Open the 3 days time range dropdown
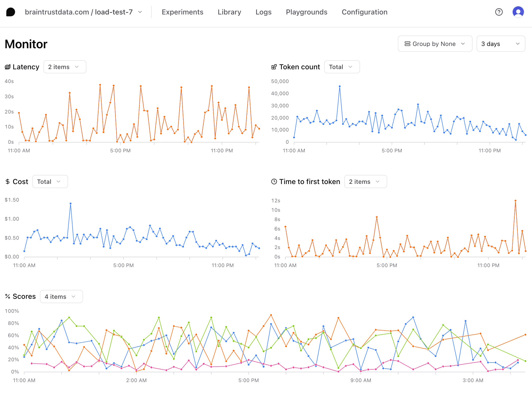Viewport: 532px width, 394px height. coord(501,44)
